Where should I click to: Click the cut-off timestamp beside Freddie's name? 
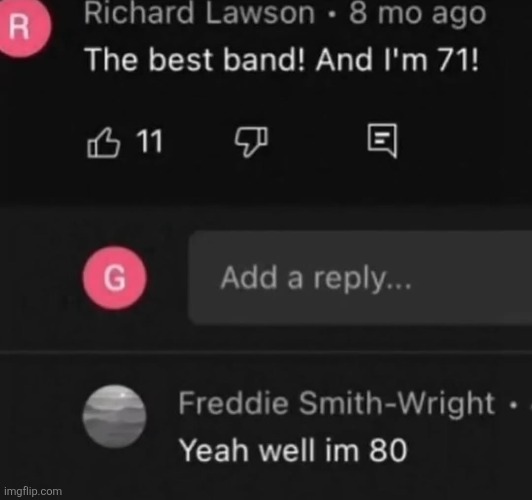[530, 404]
